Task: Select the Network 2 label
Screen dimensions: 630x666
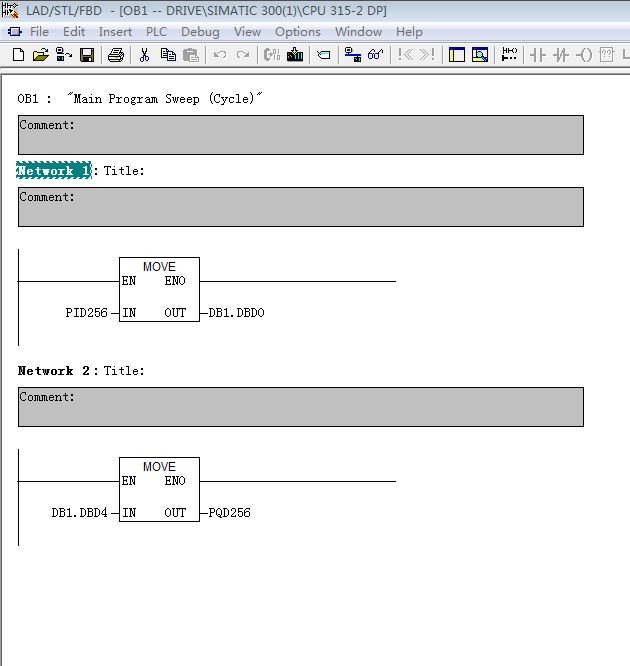Action: 54,371
